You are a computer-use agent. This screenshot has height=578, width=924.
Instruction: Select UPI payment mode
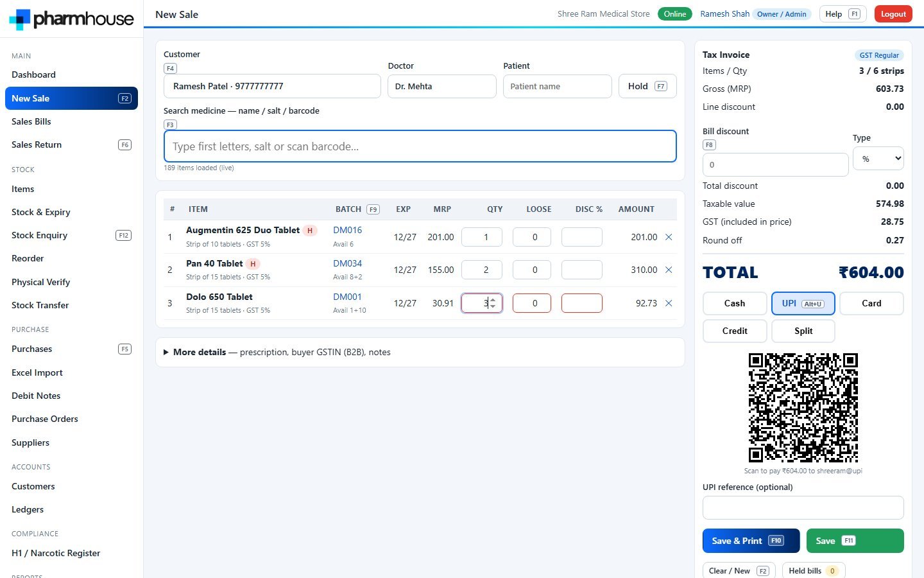pos(803,303)
